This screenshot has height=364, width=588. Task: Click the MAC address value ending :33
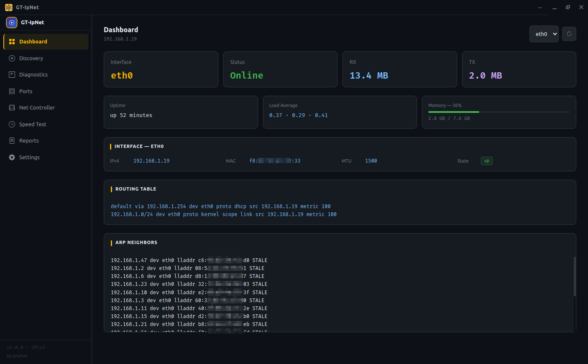(x=275, y=161)
